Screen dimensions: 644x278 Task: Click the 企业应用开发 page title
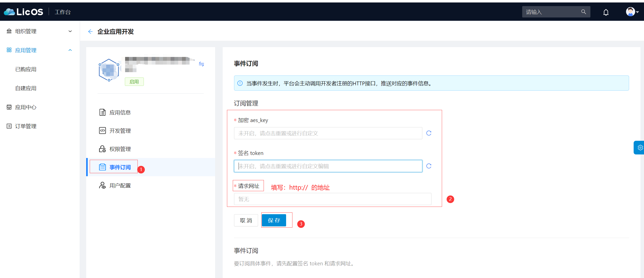click(x=116, y=31)
